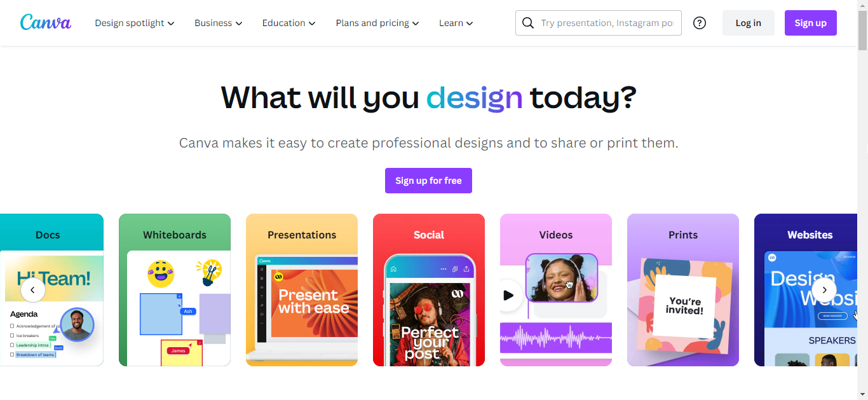868x400 pixels.
Task: Expand the Education dropdown
Action: pyautogui.click(x=288, y=23)
